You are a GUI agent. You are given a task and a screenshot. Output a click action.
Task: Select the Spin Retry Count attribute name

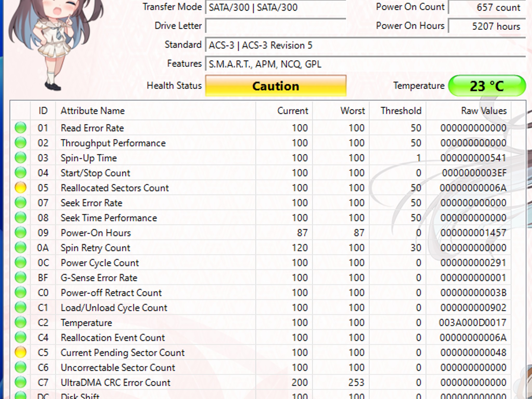click(95, 248)
